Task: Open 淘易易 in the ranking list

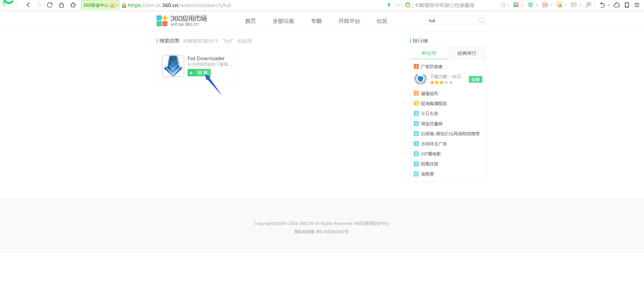Action: (x=427, y=174)
